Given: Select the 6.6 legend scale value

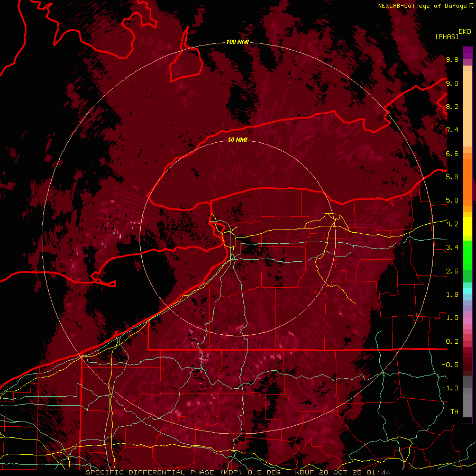Looking at the screenshot, I should 452,153.
